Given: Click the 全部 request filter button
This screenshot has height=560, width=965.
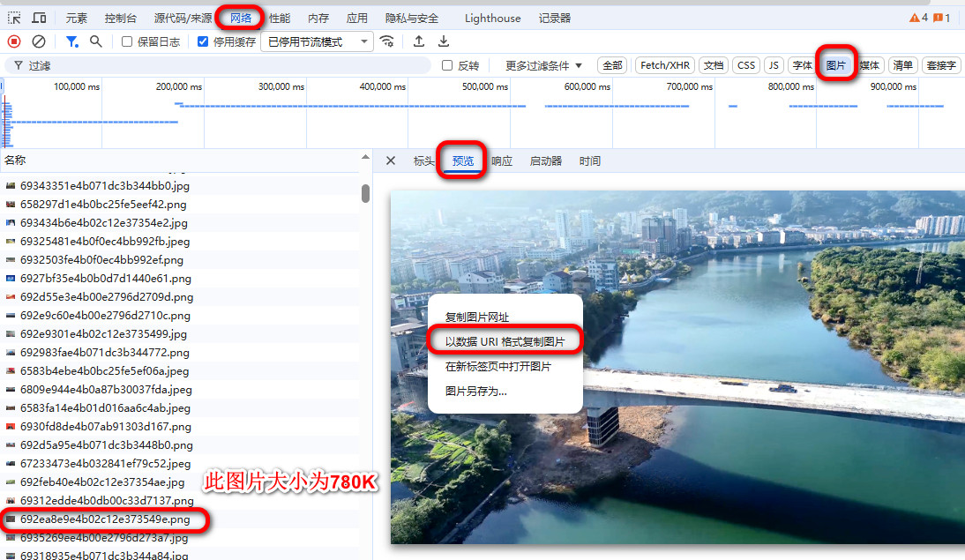Looking at the screenshot, I should (x=612, y=64).
